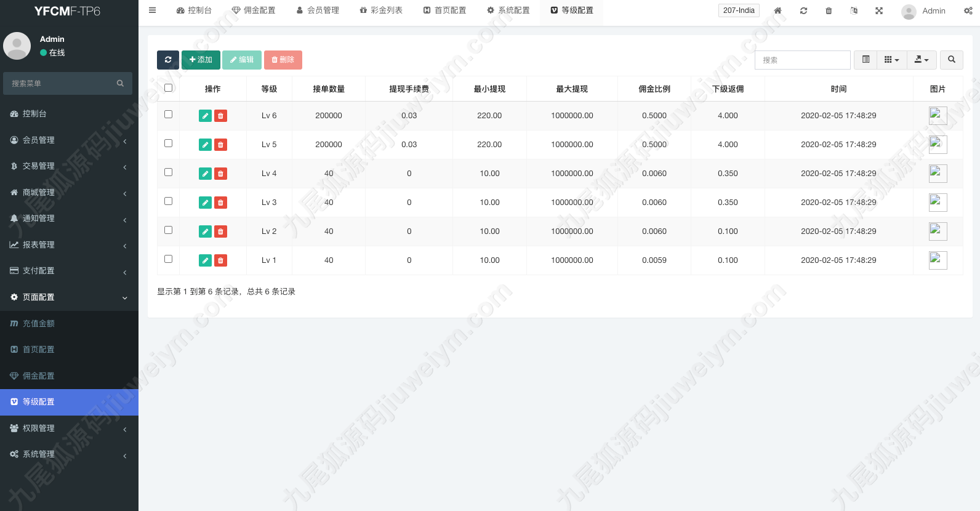Click the home icon in top bar
Screen dimensions: 980x511
tap(778, 11)
